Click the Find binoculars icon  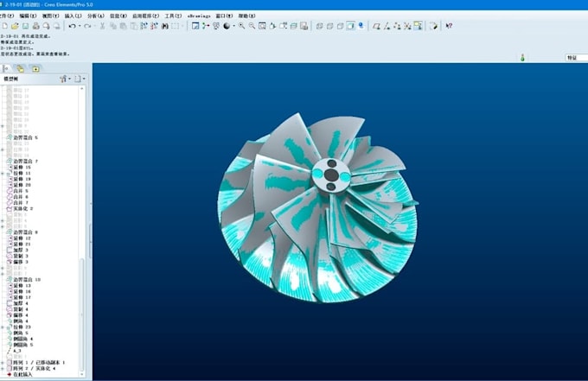tap(164, 26)
